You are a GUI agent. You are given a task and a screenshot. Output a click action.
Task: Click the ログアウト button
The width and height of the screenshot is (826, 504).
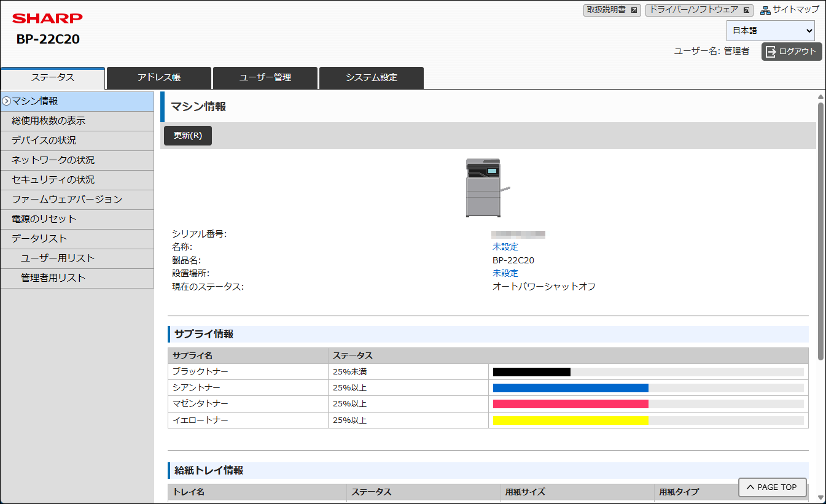click(x=792, y=52)
